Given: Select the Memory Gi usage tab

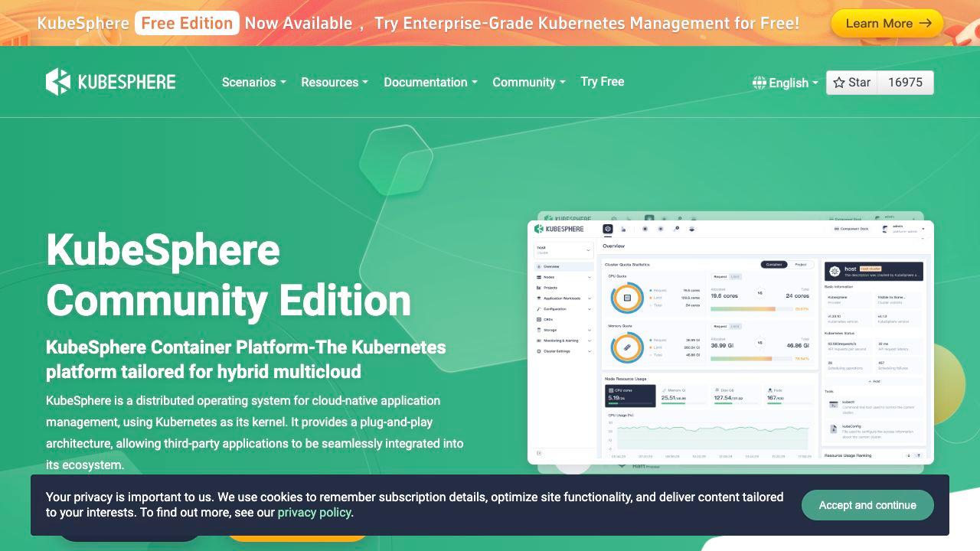Looking at the screenshot, I should pyautogui.click(x=683, y=396).
